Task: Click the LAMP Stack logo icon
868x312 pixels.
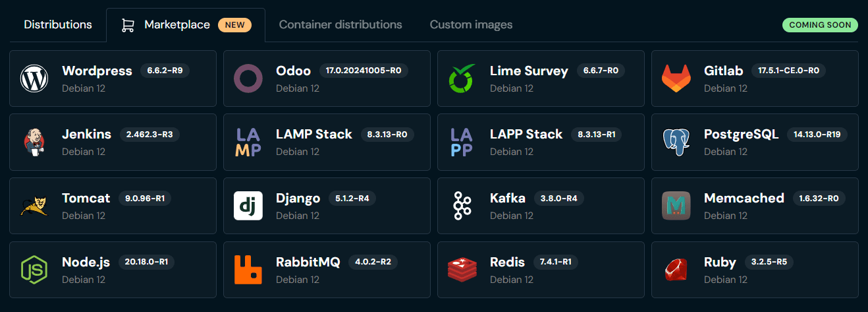Action: pyautogui.click(x=248, y=142)
